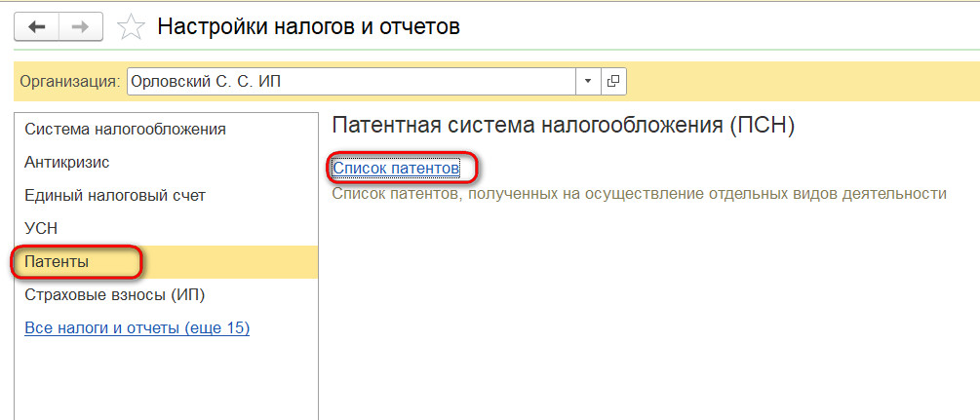Click the Патентная система налогообложения (ПСН) heading
Viewport: 980px width, 420px height.
[563, 126]
